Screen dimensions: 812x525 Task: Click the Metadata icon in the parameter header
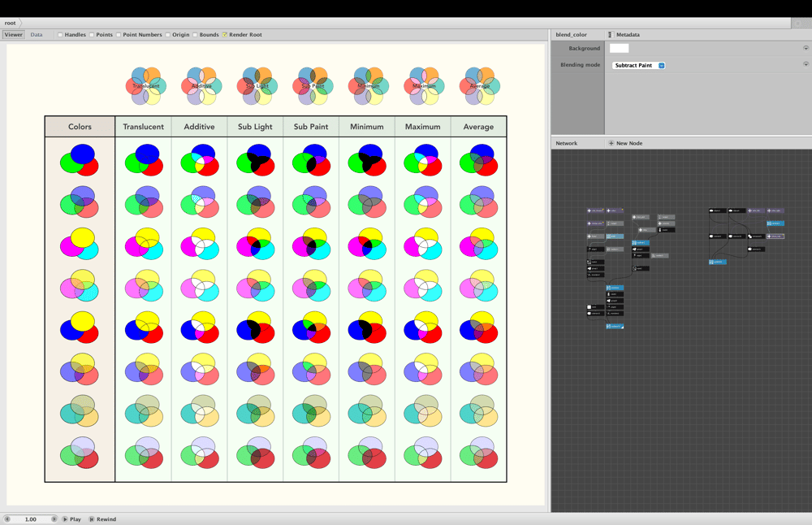tap(611, 35)
